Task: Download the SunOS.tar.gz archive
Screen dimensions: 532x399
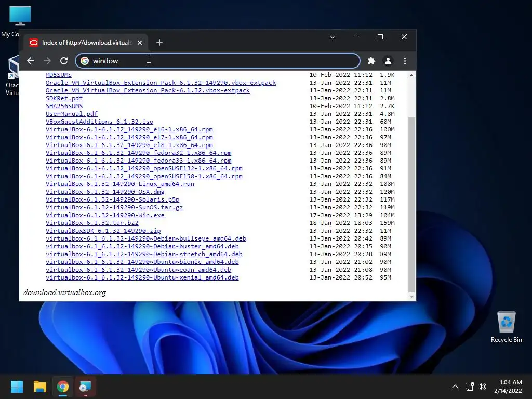Action: 114,207
